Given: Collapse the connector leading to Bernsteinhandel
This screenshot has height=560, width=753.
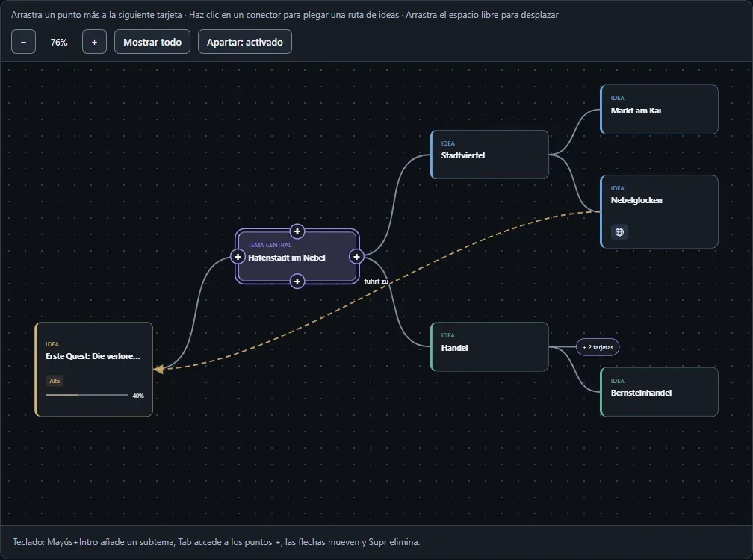Looking at the screenshot, I should (575, 370).
